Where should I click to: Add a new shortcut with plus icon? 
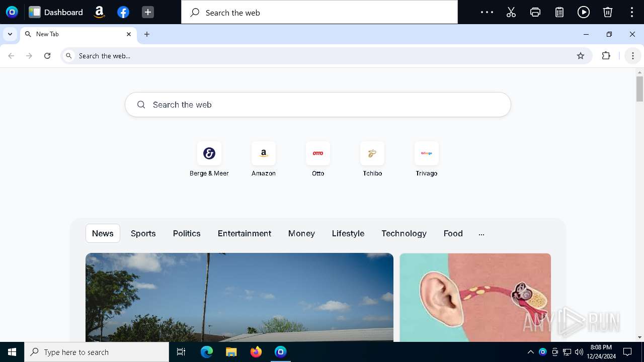[147, 12]
